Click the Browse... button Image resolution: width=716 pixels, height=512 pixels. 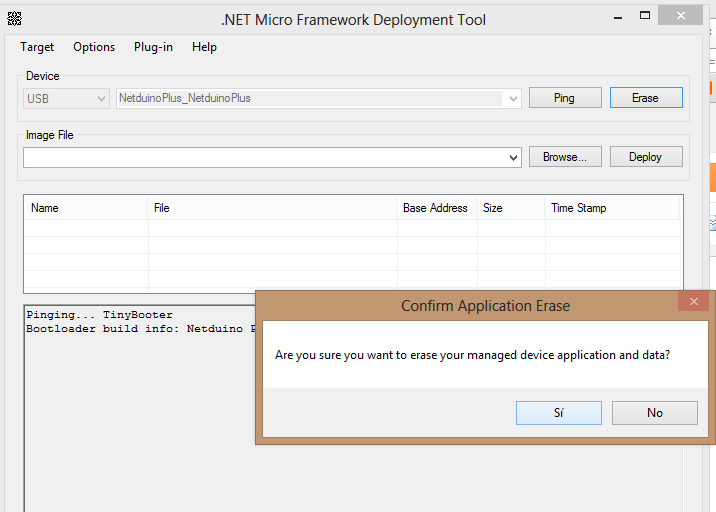click(565, 157)
